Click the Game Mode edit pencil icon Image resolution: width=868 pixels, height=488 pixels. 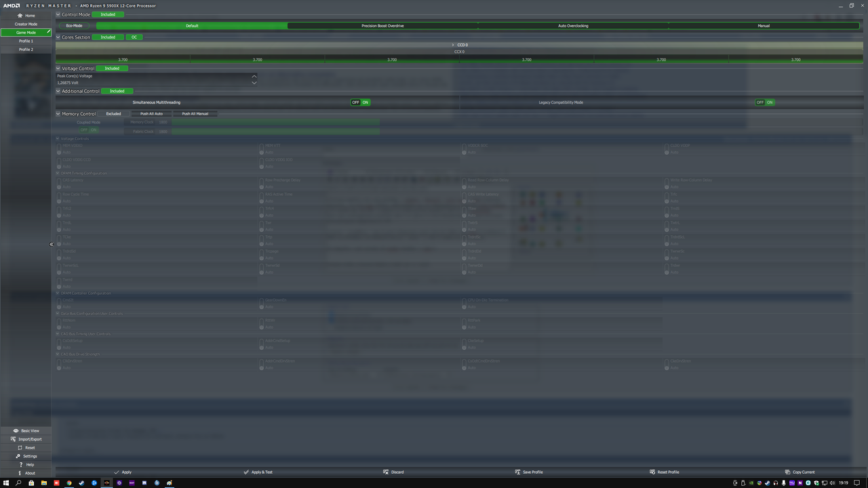coord(50,32)
